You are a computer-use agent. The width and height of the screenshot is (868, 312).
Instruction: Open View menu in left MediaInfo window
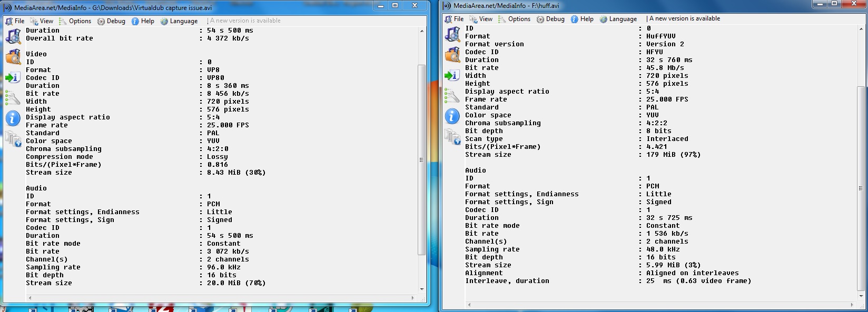tap(42, 21)
